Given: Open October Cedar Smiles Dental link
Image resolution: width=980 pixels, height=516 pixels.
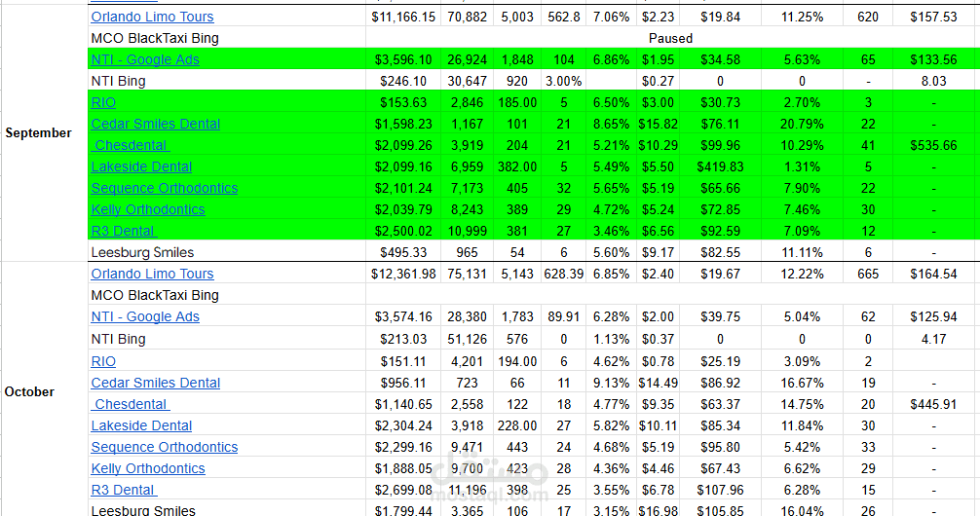Looking at the screenshot, I should pyautogui.click(x=155, y=383).
